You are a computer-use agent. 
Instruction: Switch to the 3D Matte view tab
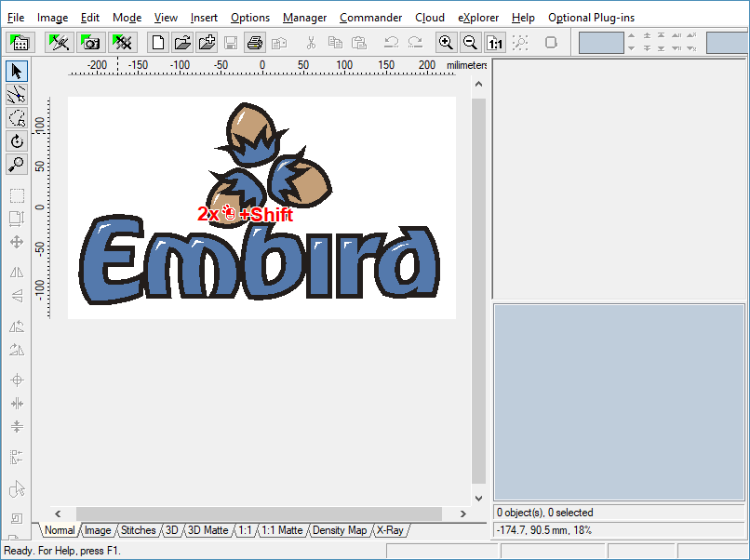[208, 530]
